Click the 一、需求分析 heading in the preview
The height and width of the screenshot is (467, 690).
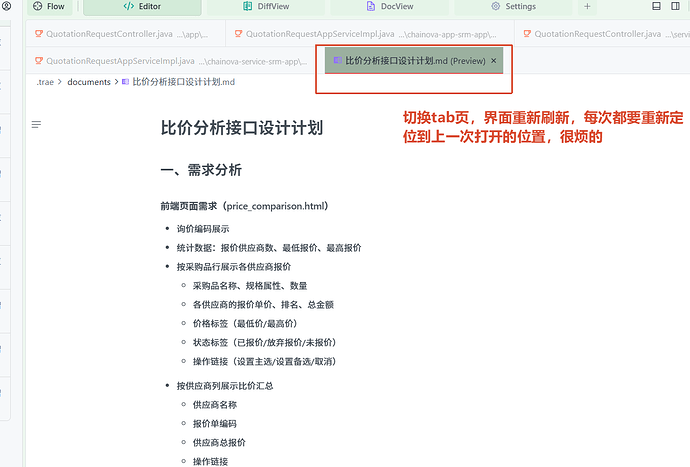[x=201, y=170]
